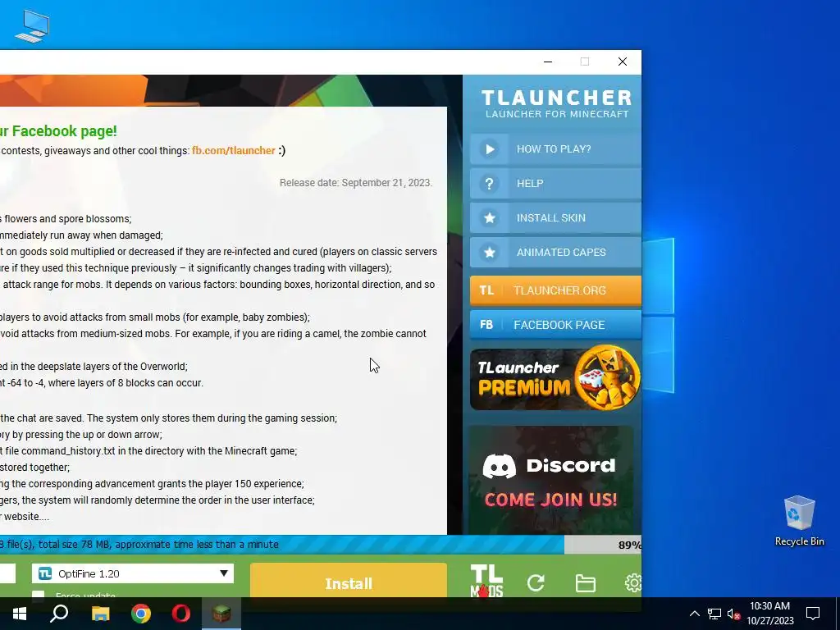Image resolution: width=840 pixels, height=630 pixels.
Task: Click the TLAUNCHER logo at the top
Action: point(556,103)
